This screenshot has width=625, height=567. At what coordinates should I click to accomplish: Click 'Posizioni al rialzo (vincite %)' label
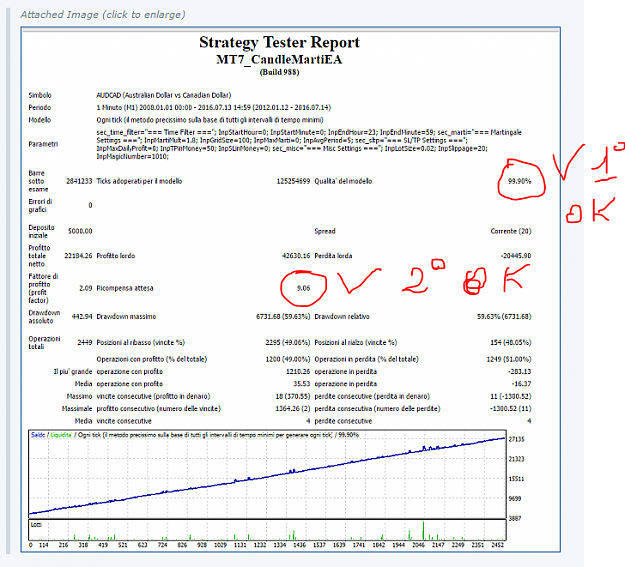click(x=356, y=343)
